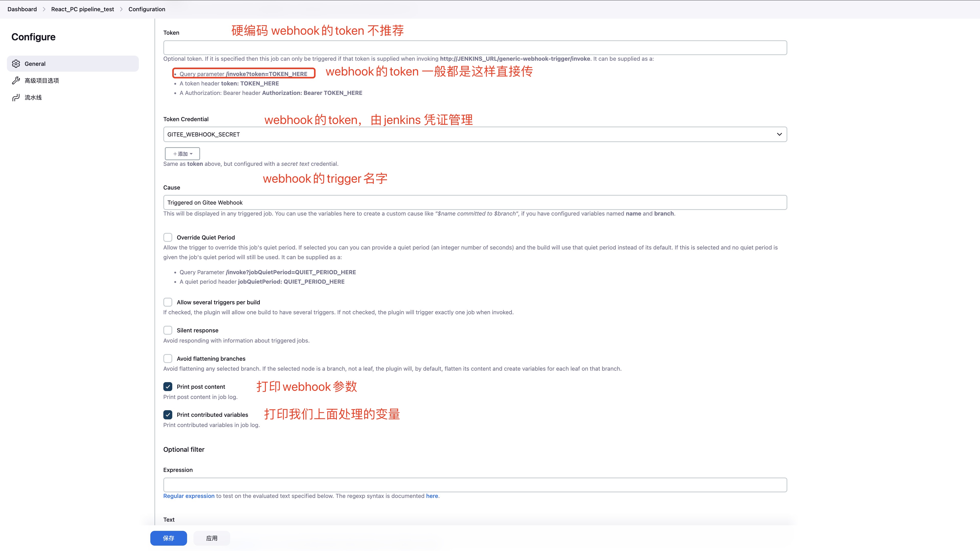Viewport: 980px width, 551px height.
Task: Click the 'Print contributed variables' label
Action: (212, 415)
